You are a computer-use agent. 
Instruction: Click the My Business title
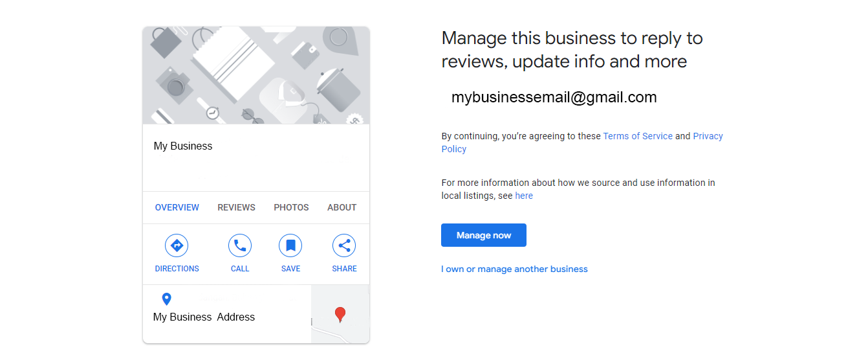click(183, 146)
